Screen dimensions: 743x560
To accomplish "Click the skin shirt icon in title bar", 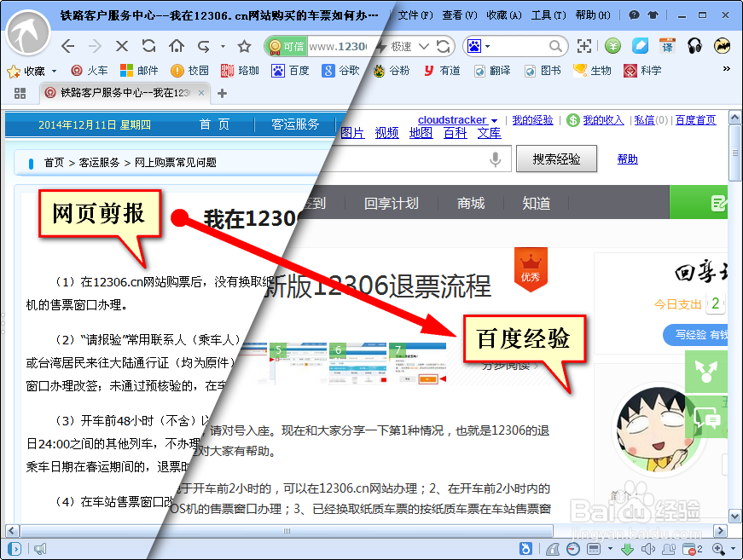I will point(653,15).
